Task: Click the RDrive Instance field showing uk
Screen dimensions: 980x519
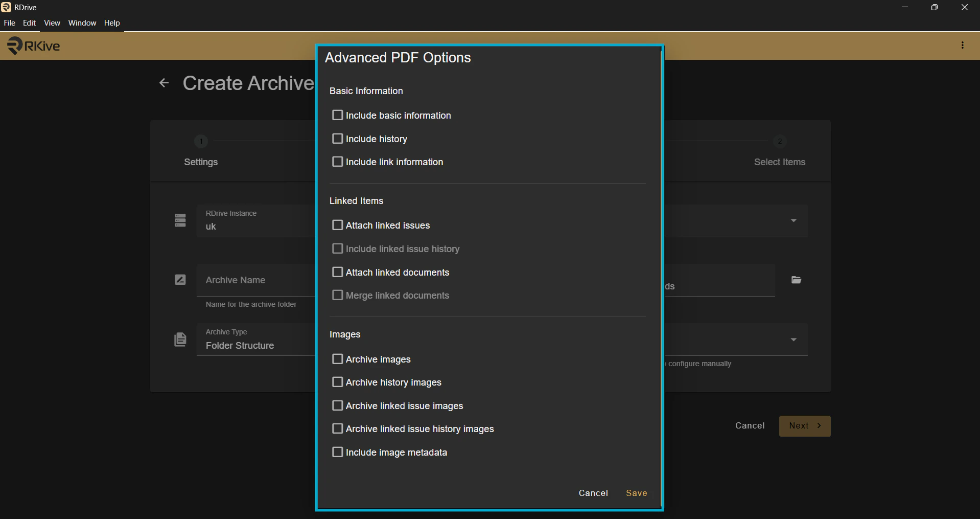Action: click(x=256, y=221)
